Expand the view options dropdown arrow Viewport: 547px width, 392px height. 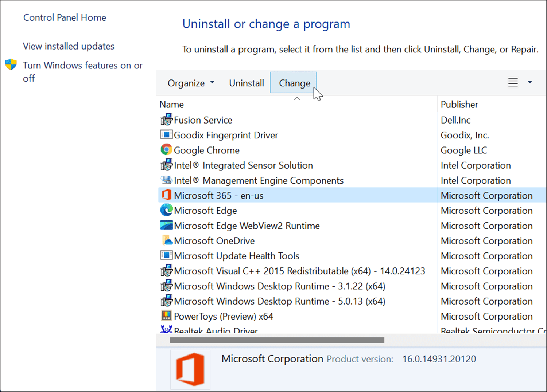pyautogui.click(x=530, y=83)
